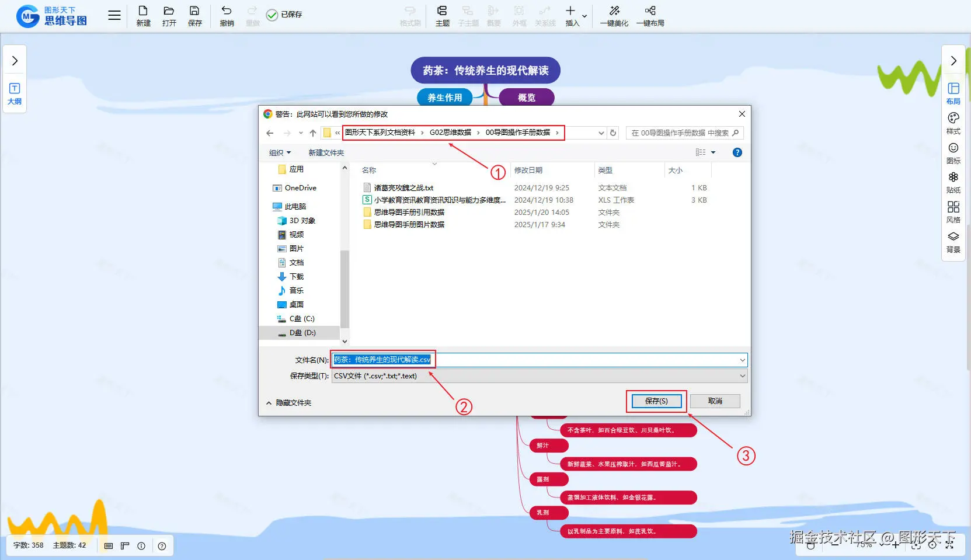Create a new mind map with 新建
This screenshot has width=971, height=560.
click(x=143, y=16)
